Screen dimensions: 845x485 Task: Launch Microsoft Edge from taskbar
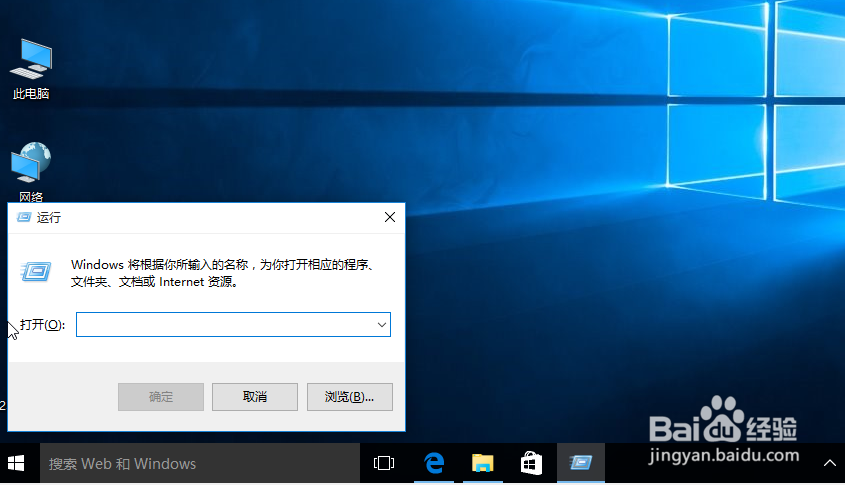click(434, 463)
